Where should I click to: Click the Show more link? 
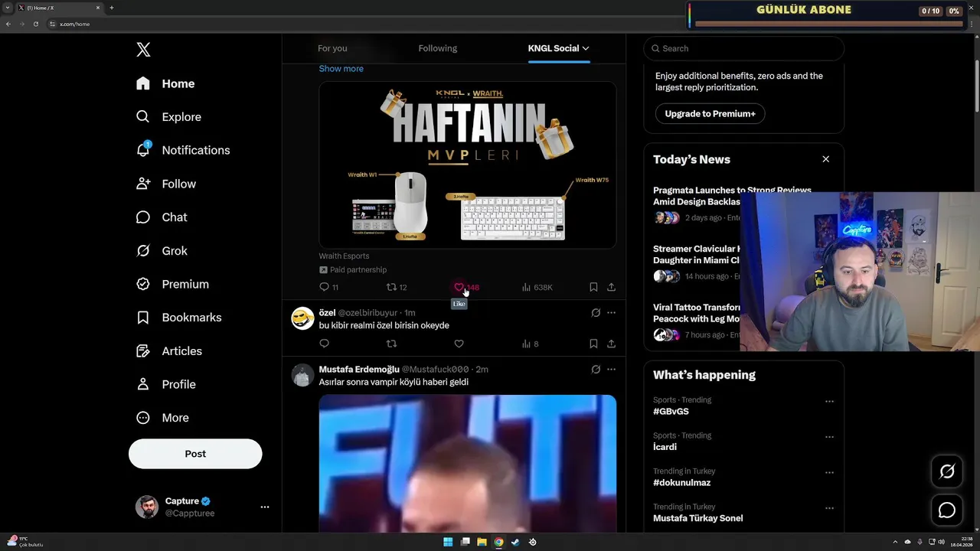[341, 69]
